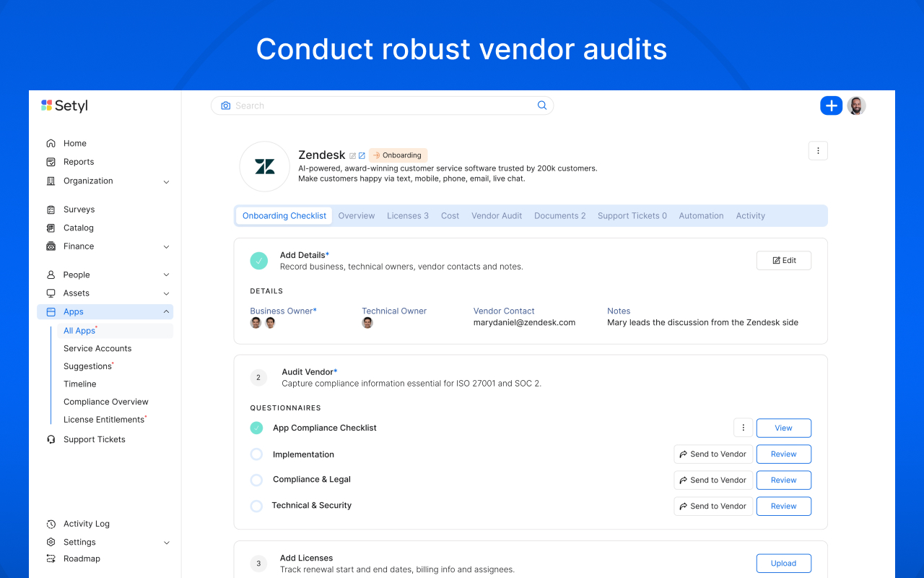
Task: Click the Reports icon in sidebar
Action: 51,162
